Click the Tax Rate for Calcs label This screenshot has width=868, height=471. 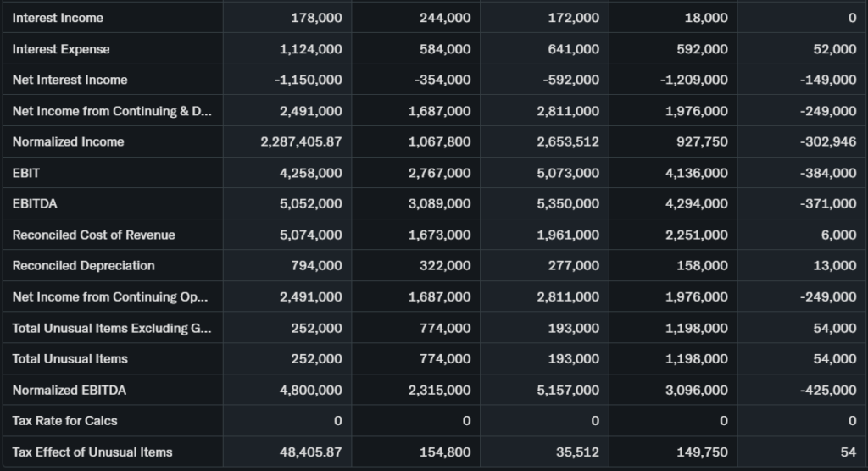coord(64,420)
